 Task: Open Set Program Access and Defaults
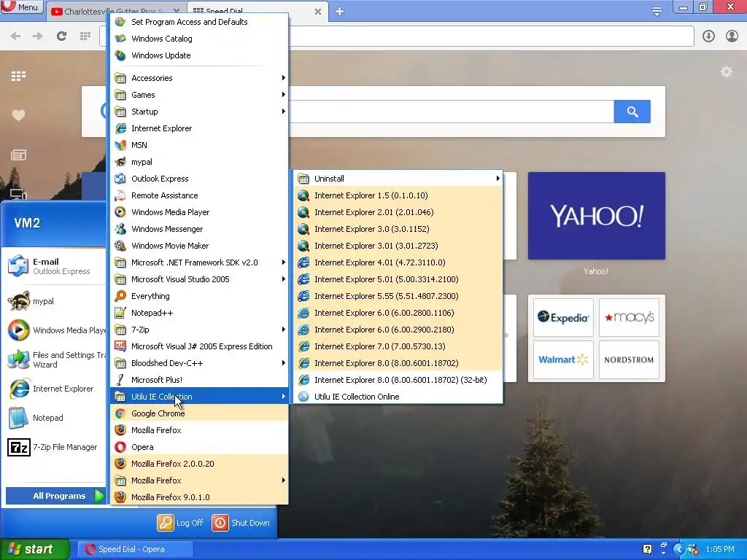pyautogui.click(x=199, y=22)
